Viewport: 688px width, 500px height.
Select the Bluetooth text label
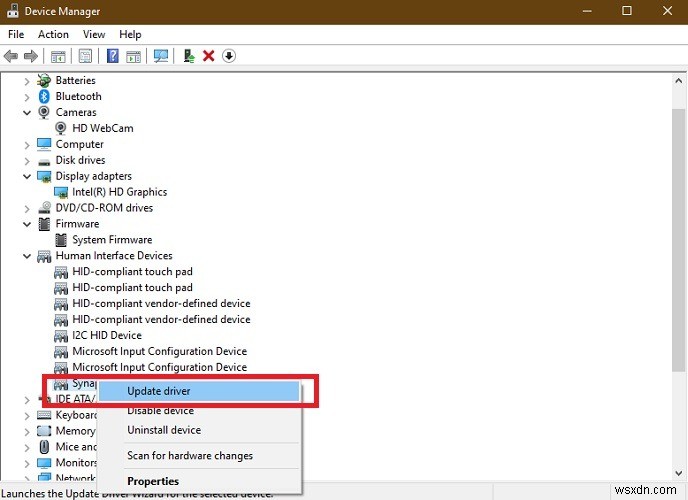79,96
